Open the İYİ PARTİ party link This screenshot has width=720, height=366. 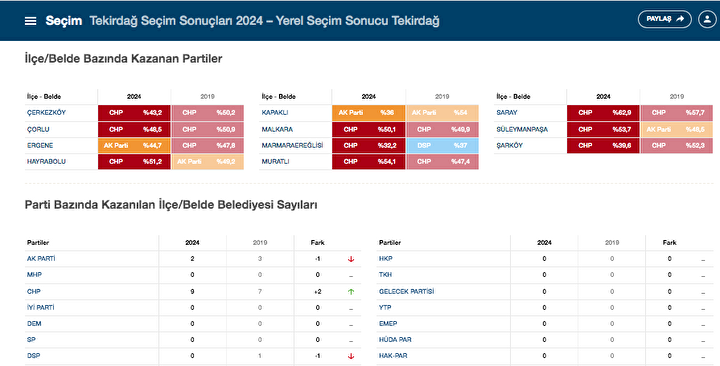click(40, 308)
